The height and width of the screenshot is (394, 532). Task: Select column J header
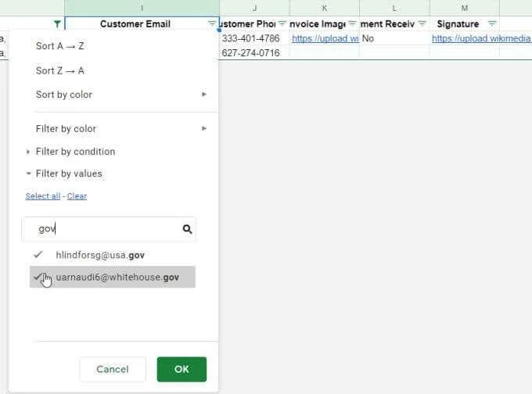point(255,8)
